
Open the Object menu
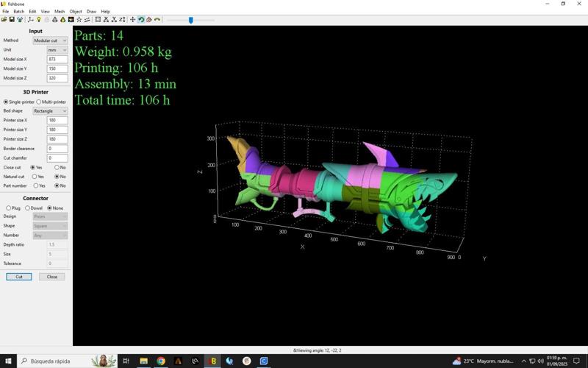[76, 12]
